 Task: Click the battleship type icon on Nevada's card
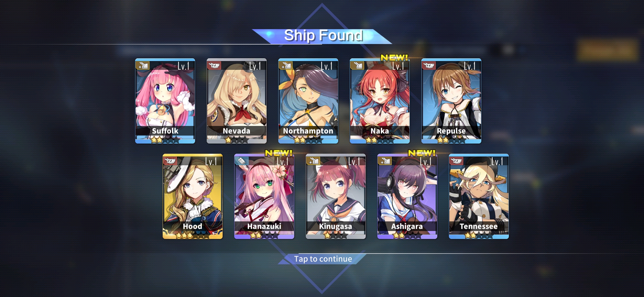214,65
